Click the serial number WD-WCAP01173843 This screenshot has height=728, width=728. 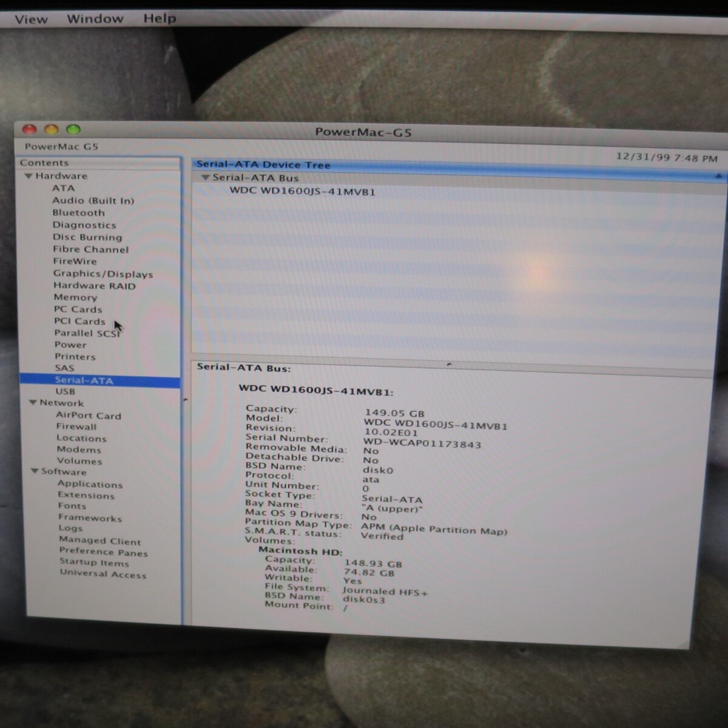point(422,443)
